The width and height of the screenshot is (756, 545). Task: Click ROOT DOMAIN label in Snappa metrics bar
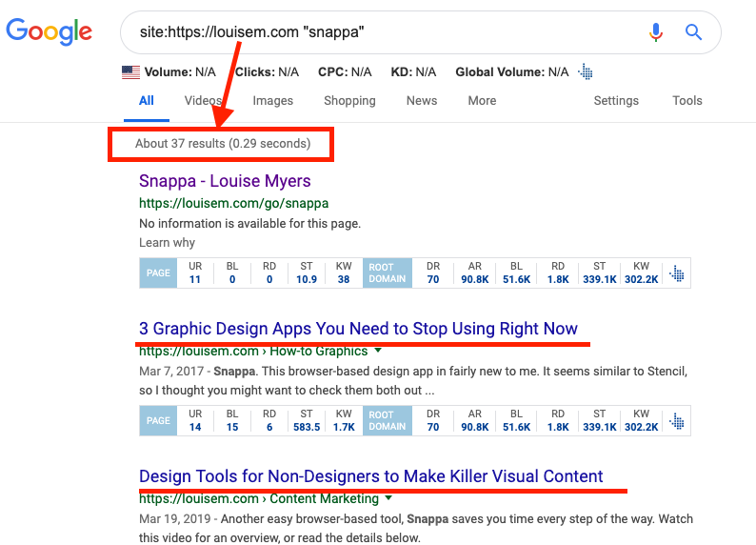click(x=388, y=273)
